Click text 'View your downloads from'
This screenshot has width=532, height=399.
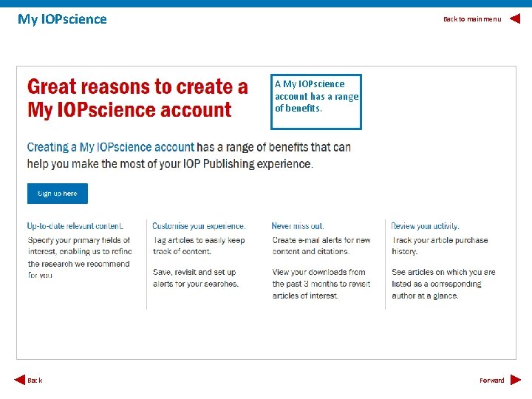pyautogui.click(x=319, y=272)
